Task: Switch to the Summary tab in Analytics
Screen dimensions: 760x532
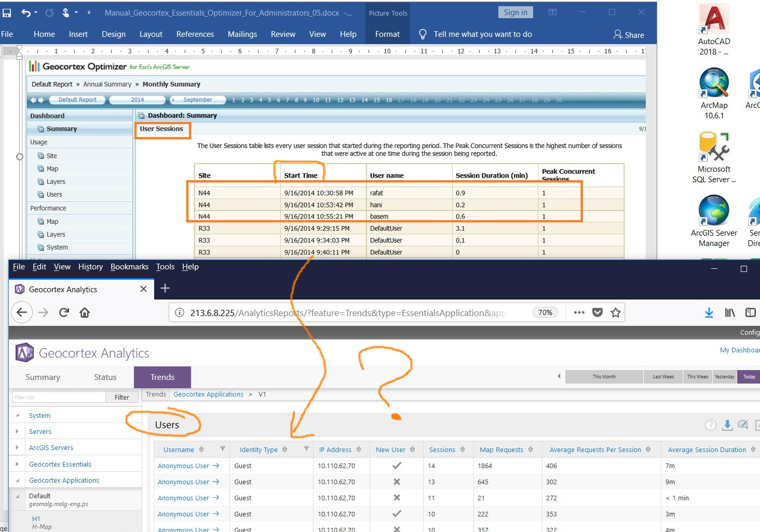Action: tap(43, 377)
